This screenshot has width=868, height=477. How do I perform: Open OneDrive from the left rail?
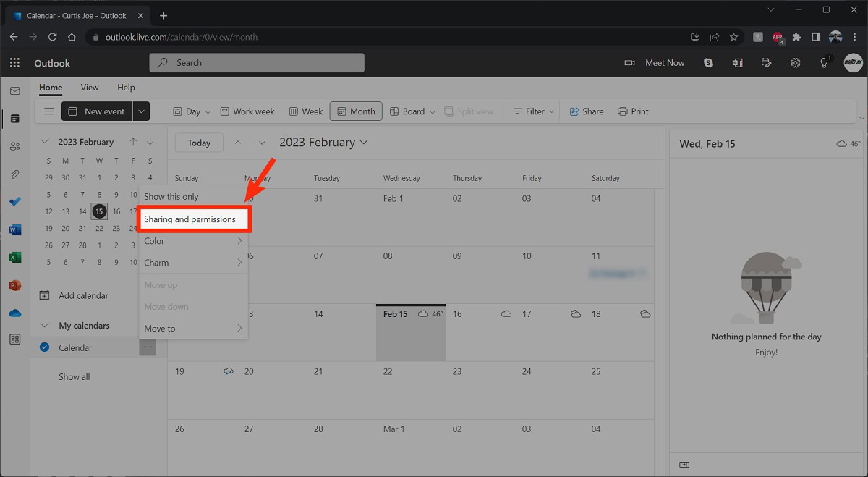pyautogui.click(x=14, y=313)
